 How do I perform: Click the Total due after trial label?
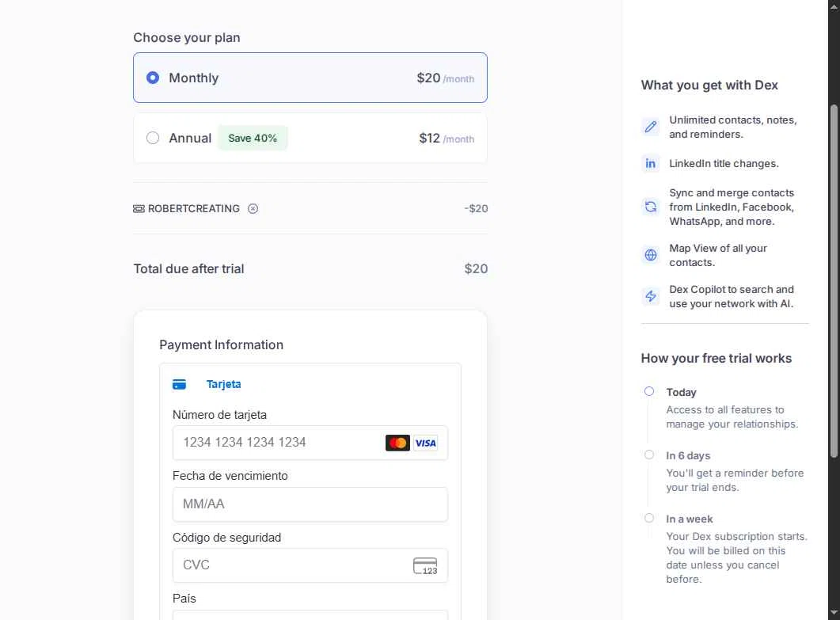point(188,269)
